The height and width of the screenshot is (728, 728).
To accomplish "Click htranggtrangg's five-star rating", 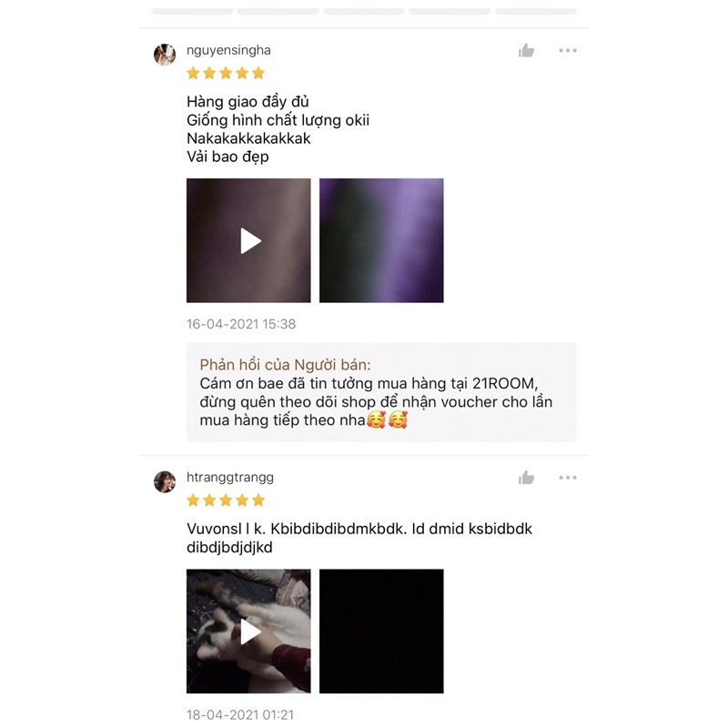I will [x=226, y=500].
